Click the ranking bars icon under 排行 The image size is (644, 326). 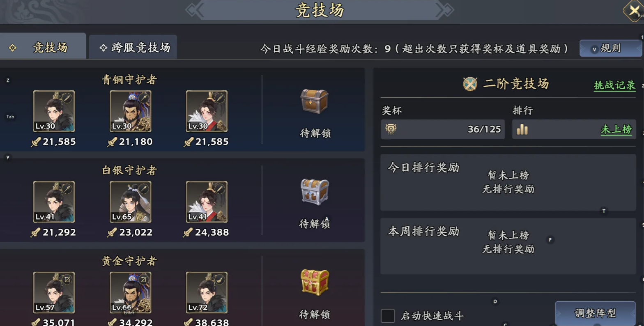(x=522, y=130)
